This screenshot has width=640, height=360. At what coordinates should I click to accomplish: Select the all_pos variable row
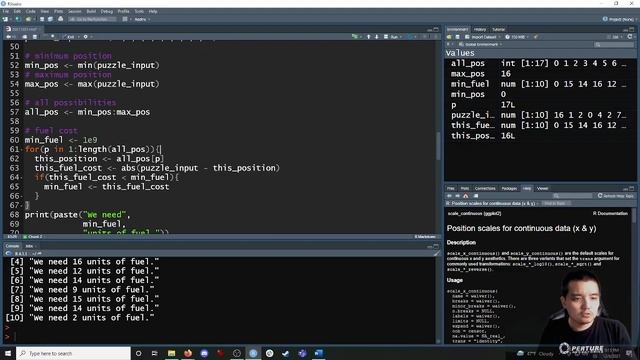coord(540,63)
